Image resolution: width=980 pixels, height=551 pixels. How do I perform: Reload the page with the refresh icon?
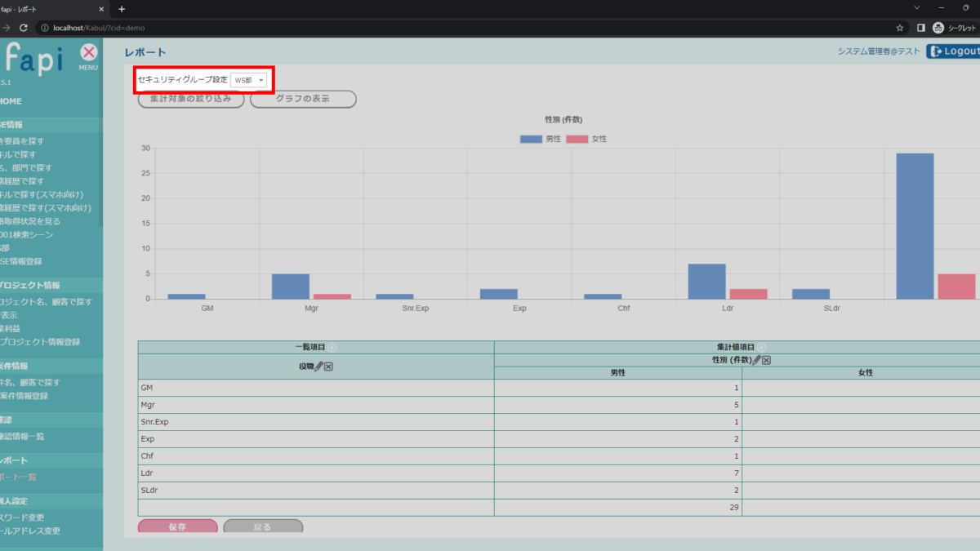click(x=24, y=27)
